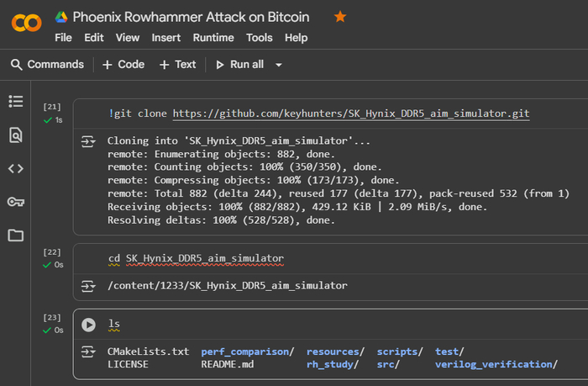Run the ls cell with play button
Viewport: 588px width, 386px height.
tap(89, 325)
